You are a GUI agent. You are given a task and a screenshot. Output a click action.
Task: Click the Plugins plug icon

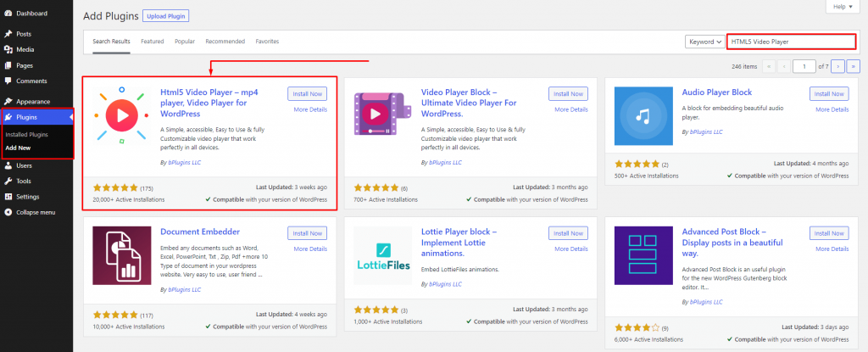(x=8, y=117)
